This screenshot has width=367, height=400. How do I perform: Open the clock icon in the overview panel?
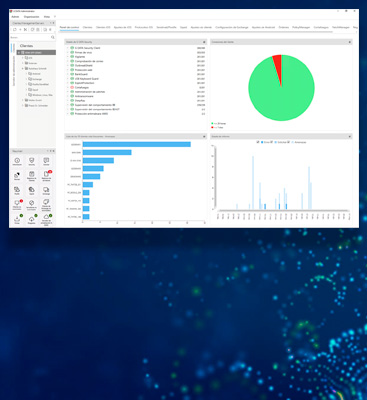[17, 161]
